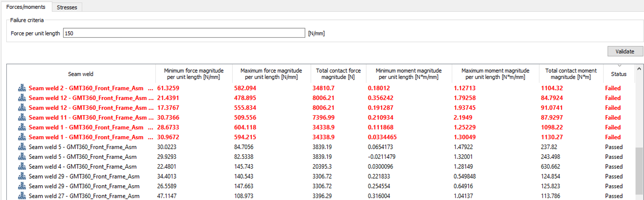Click the scrollbar up arrow in the table

[x=639, y=68]
